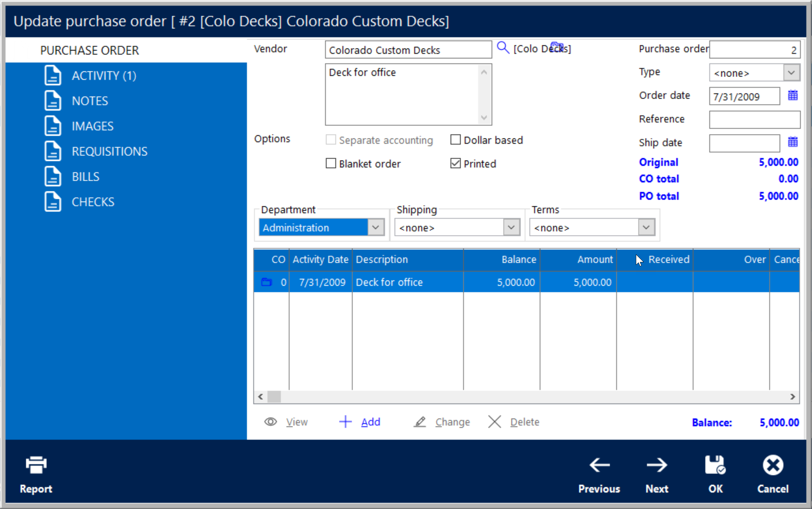
Task: Click the Add plus icon
Action: (x=345, y=422)
